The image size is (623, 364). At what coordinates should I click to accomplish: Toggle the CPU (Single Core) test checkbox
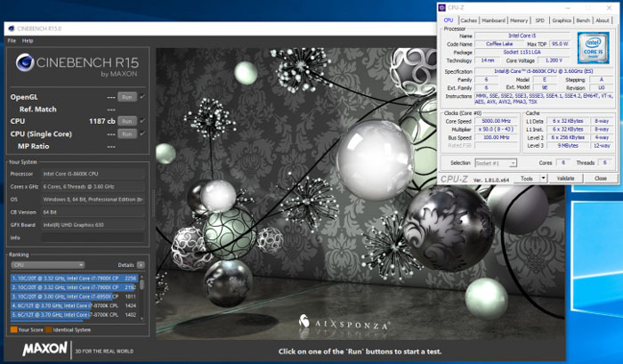click(x=142, y=133)
